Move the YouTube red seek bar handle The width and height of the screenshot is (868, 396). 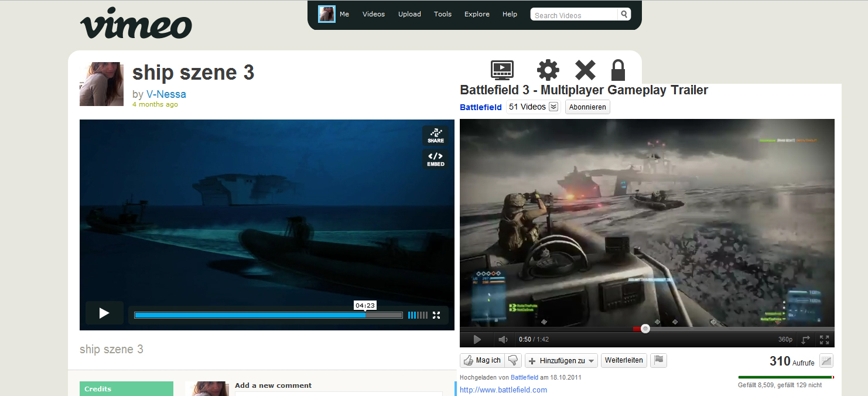click(645, 329)
